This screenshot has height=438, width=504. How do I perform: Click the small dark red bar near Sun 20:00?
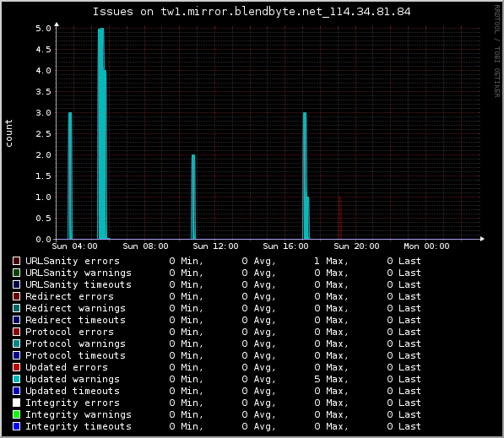pyautogui.click(x=339, y=218)
